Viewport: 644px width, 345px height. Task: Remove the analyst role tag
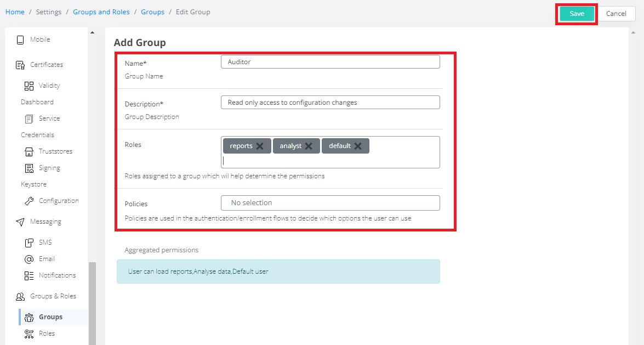tap(309, 146)
